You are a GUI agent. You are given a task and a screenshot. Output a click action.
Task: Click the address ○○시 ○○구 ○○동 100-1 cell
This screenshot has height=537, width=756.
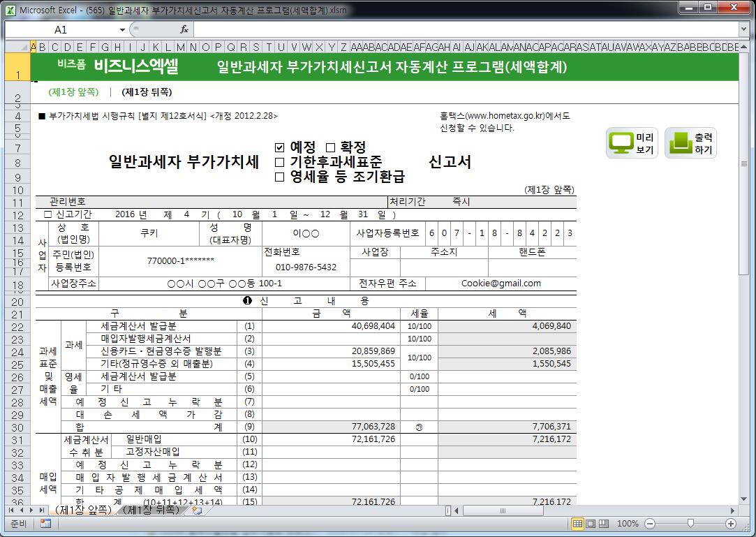point(224,284)
